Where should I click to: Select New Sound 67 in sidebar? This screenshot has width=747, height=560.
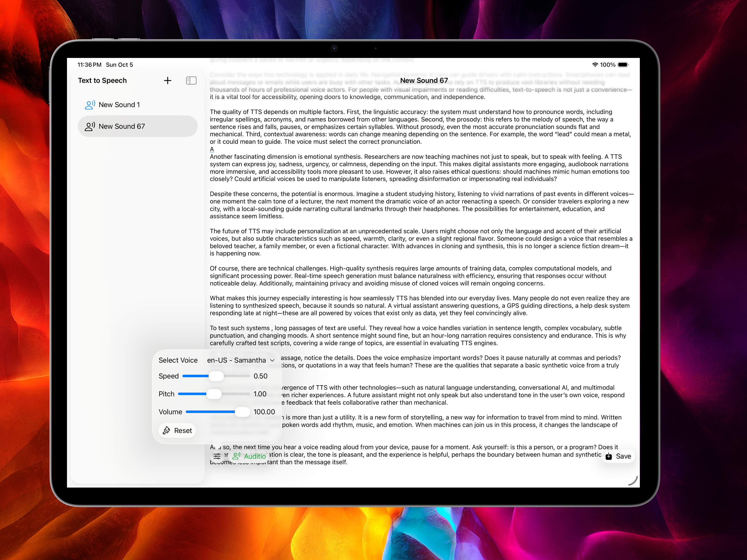pos(122,126)
